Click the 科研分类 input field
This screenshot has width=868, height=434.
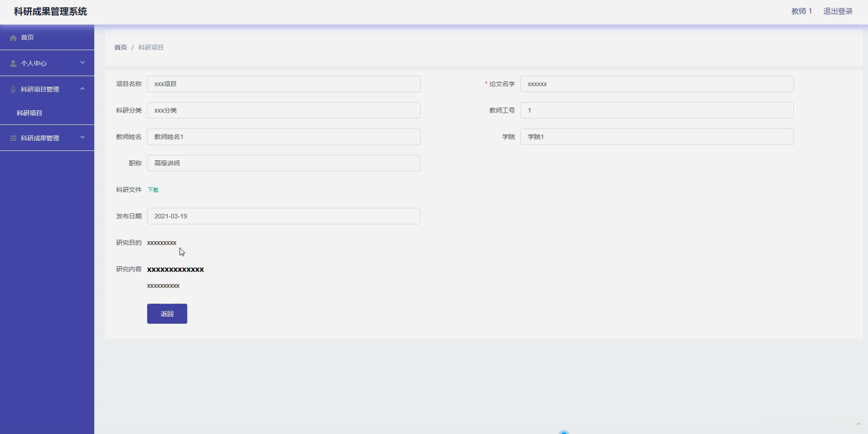pos(283,110)
